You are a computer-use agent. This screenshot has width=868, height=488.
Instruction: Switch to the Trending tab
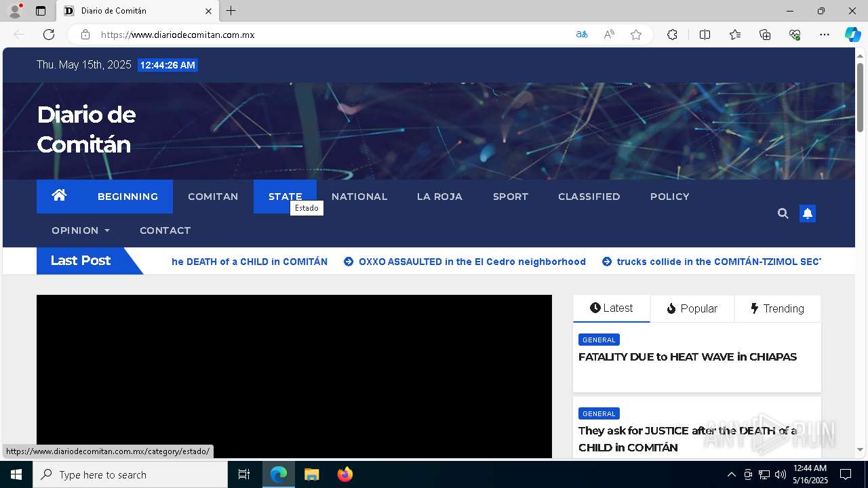click(x=778, y=308)
